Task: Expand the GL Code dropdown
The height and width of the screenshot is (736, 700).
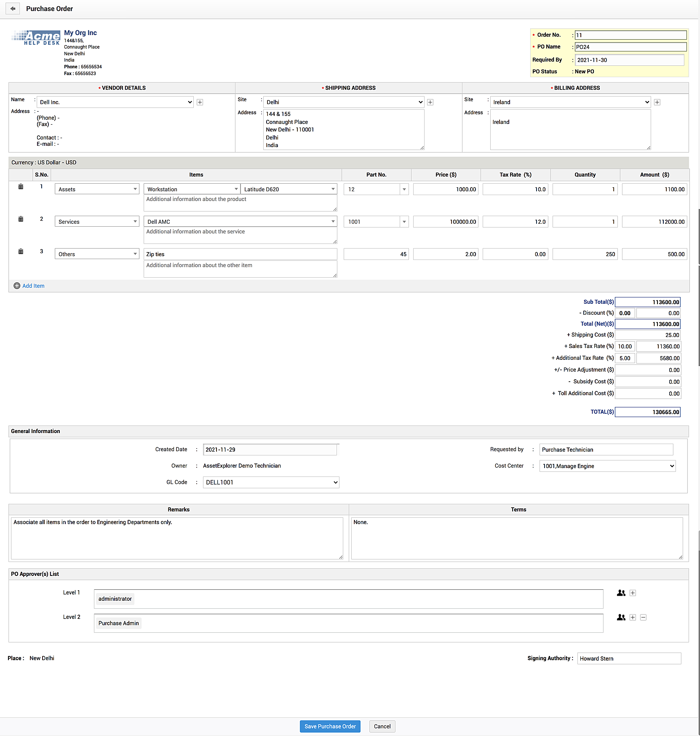Action: pos(271,482)
